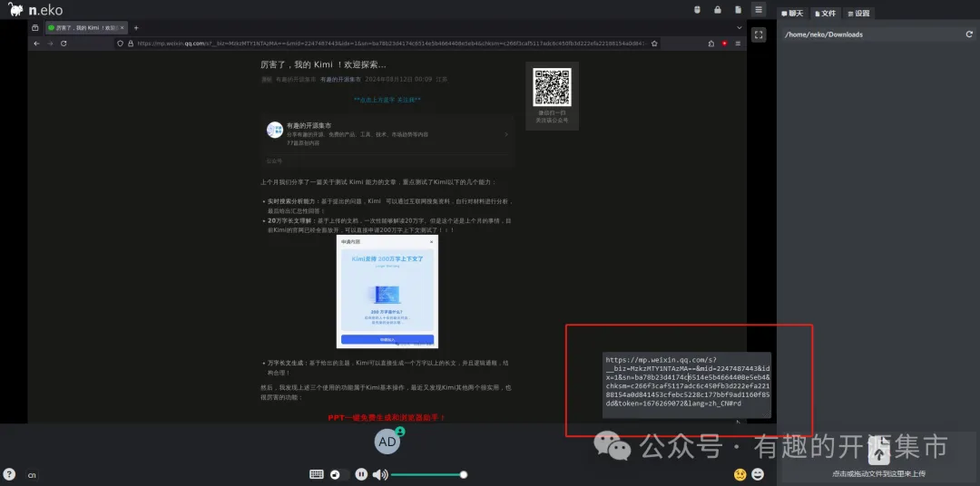Click the Kimi 200万字 screenshot image
This screenshot has height=486, width=980.
coord(387,292)
